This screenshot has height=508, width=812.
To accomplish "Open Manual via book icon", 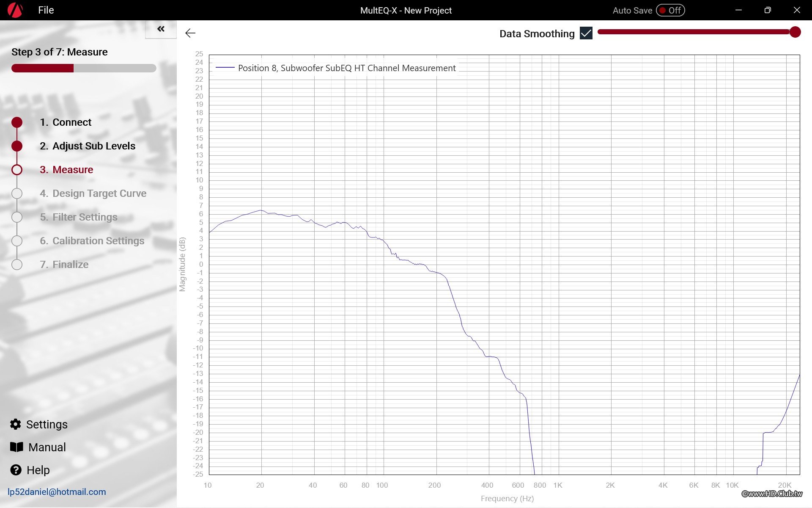I will click(x=16, y=447).
